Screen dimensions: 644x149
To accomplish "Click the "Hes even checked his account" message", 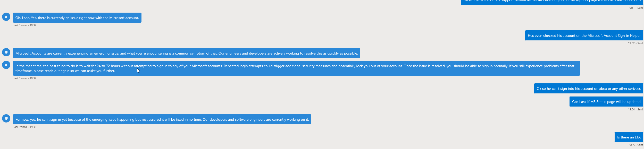I will 584,36.
